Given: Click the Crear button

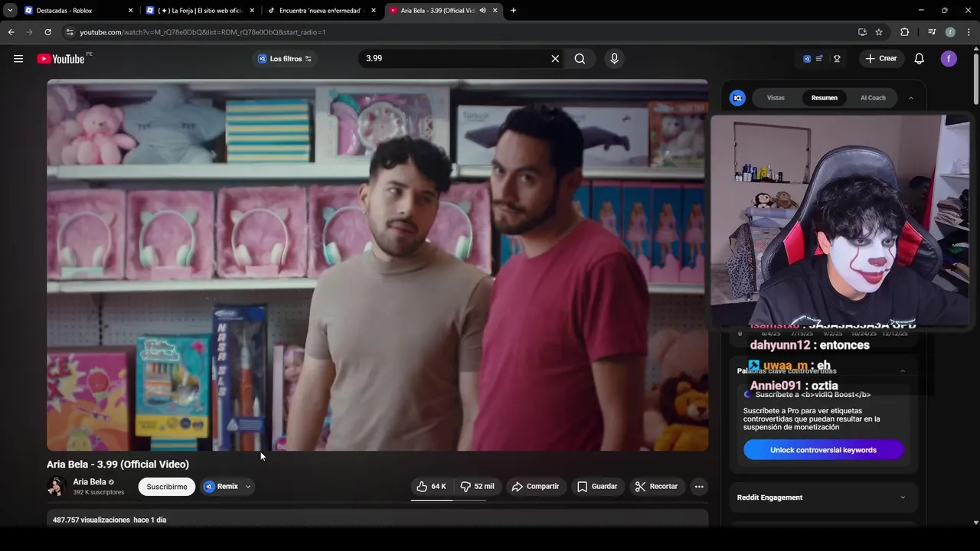Looking at the screenshot, I should [881, 59].
